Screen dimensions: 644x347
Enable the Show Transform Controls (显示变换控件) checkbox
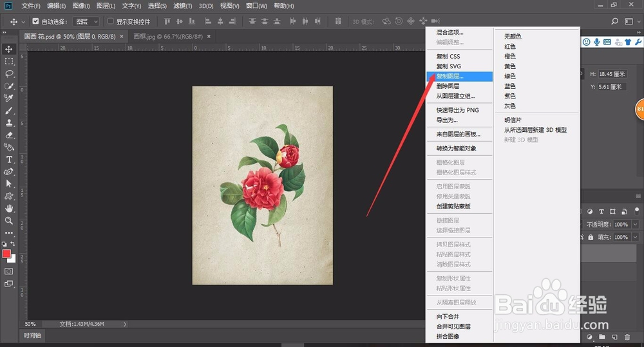[x=111, y=21]
